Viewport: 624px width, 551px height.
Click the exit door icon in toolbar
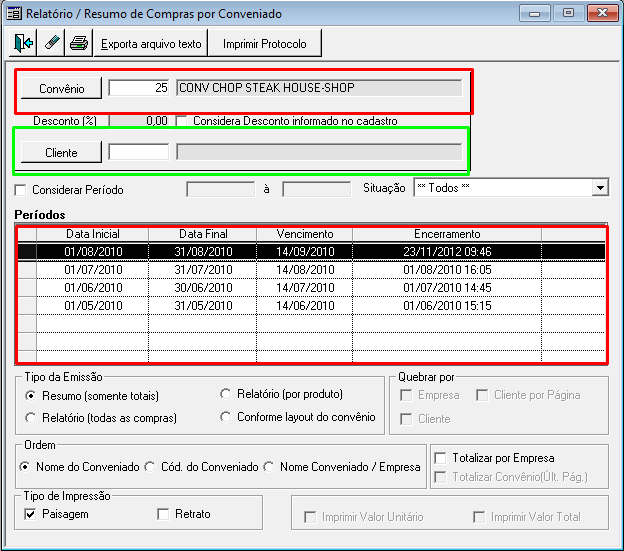coord(23,43)
